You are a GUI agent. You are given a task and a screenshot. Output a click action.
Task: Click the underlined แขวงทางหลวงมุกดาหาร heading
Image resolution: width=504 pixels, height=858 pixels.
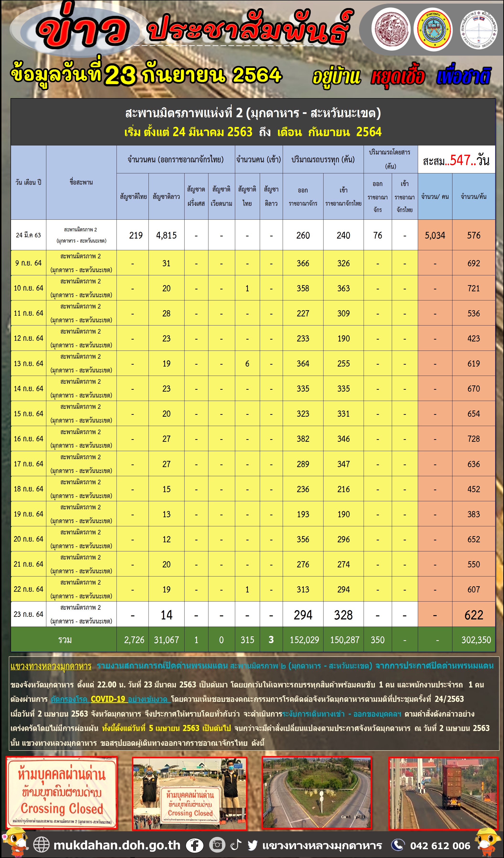51,667
